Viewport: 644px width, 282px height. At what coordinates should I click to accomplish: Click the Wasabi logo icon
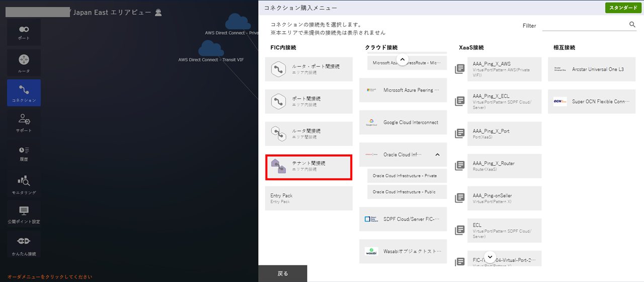(x=371, y=251)
